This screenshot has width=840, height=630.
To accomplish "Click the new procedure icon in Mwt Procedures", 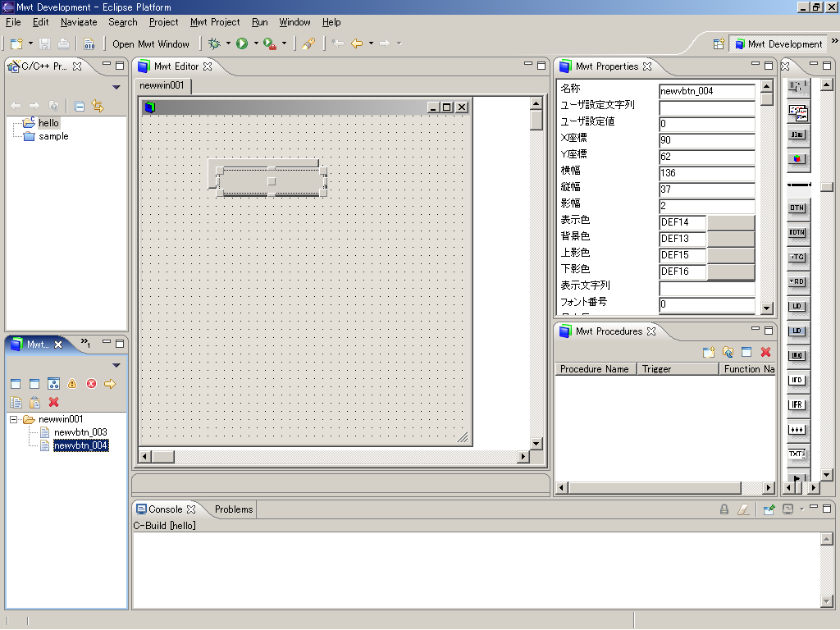I will tap(709, 352).
